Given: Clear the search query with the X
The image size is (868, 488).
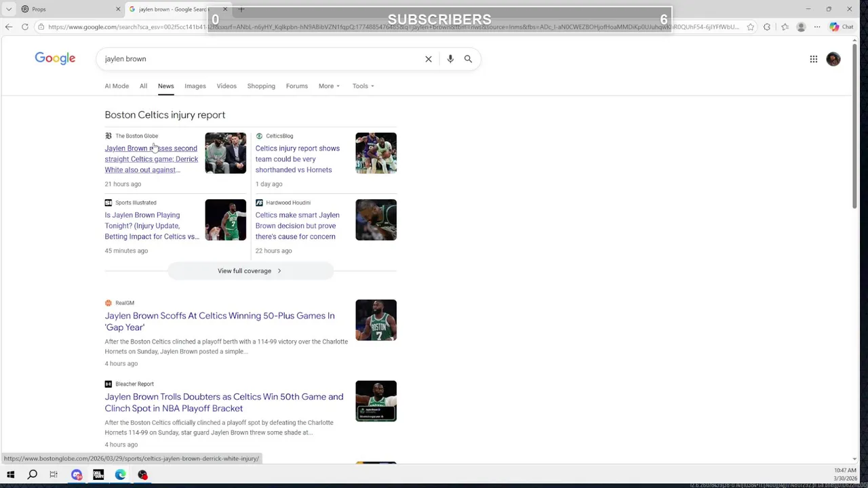Looking at the screenshot, I should tap(429, 59).
